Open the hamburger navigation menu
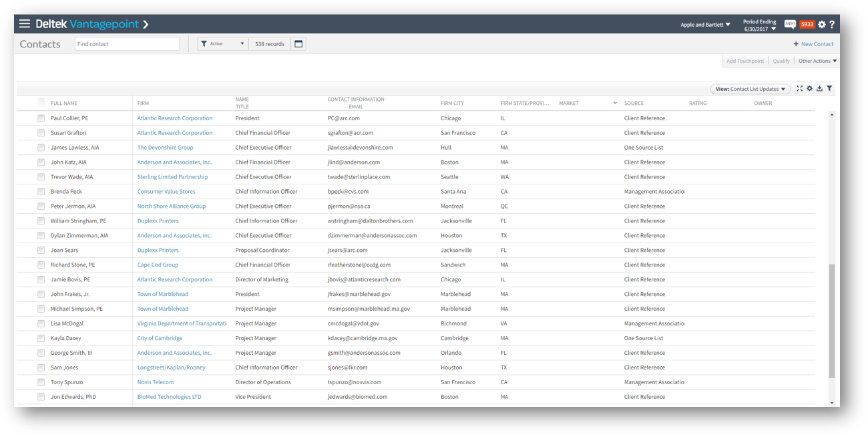The image size is (868, 435). click(x=25, y=22)
